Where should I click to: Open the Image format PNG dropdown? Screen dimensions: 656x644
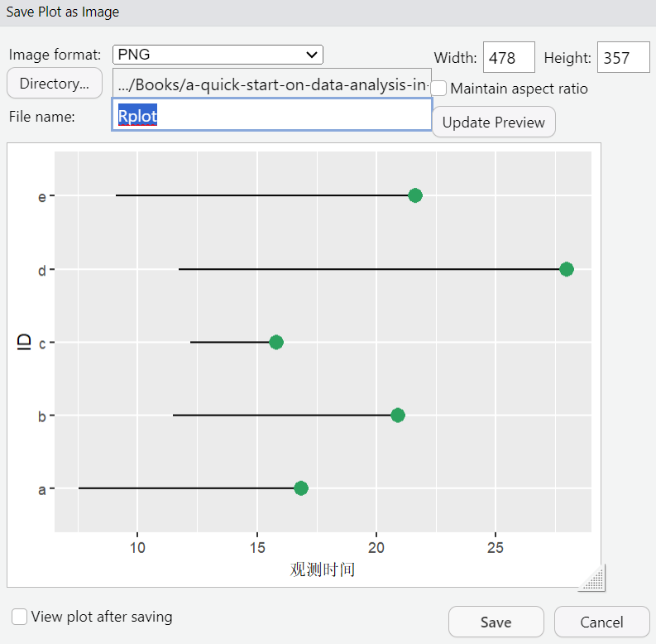tap(218, 55)
